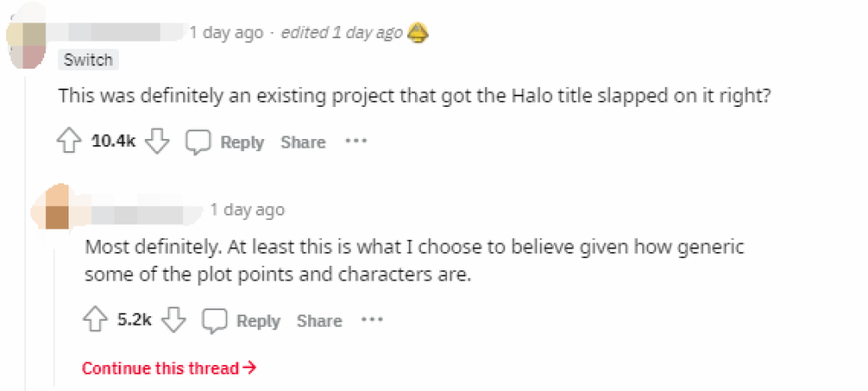The image size is (868, 391).
Task: Share the comment with 10.4k points
Action: click(303, 142)
